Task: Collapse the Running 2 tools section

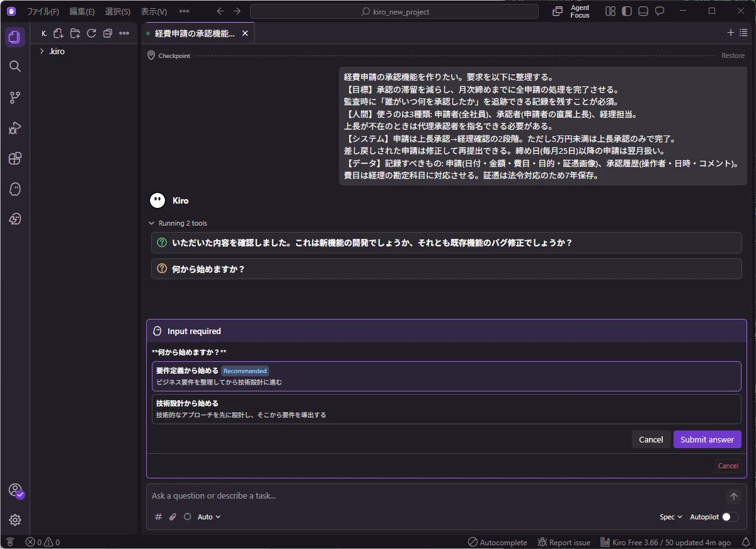Action: [178, 223]
